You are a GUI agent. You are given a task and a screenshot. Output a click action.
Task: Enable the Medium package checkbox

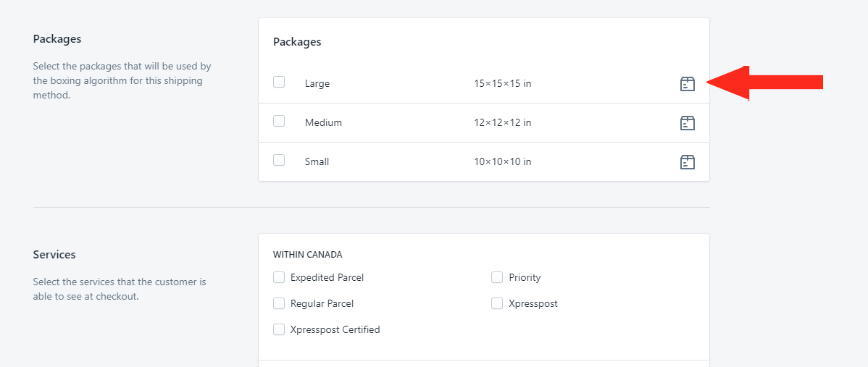pyautogui.click(x=279, y=121)
